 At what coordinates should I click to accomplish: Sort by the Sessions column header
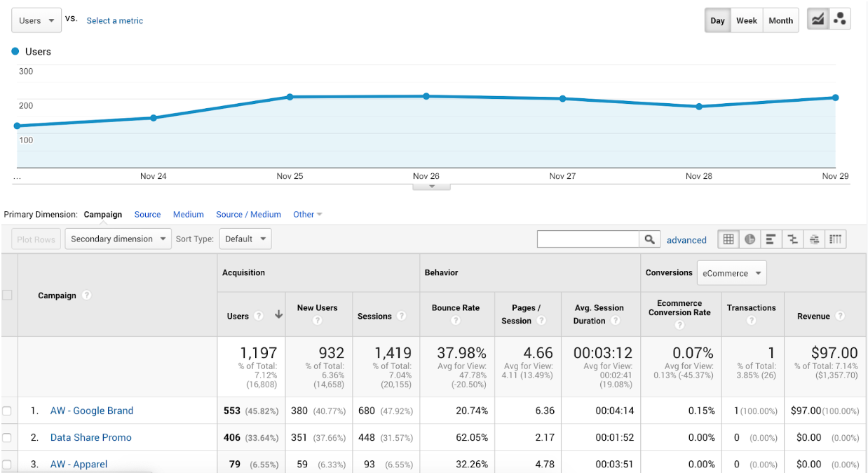coord(374,317)
